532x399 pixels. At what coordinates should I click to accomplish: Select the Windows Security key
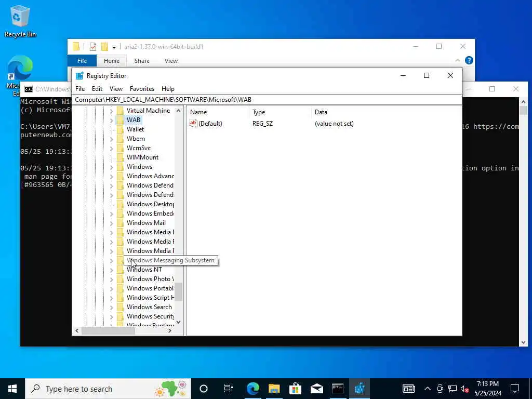click(x=150, y=316)
